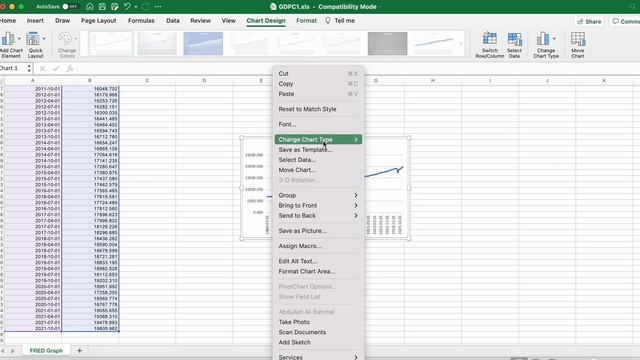The height and width of the screenshot is (360, 640).
Task: Click the Home icon in title bar
Action: pyautogui.click(x=89, y=7)
